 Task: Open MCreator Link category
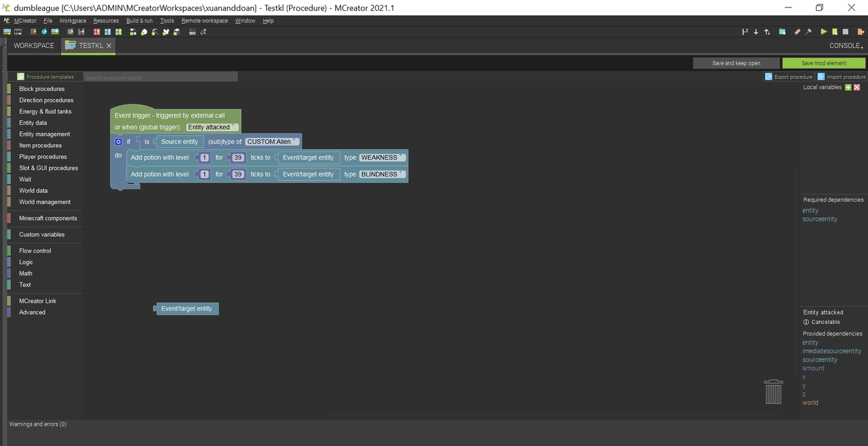[x=37, y=301]
